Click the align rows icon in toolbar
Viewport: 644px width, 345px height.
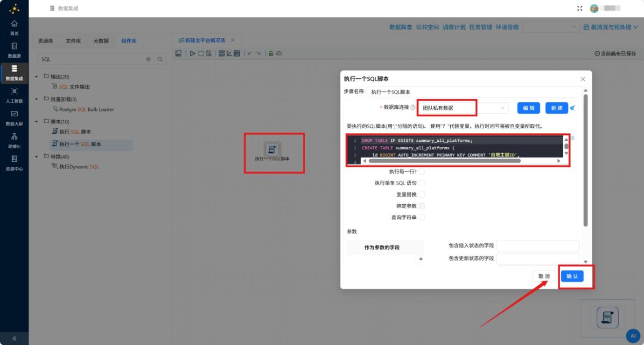tap(222, 54)
